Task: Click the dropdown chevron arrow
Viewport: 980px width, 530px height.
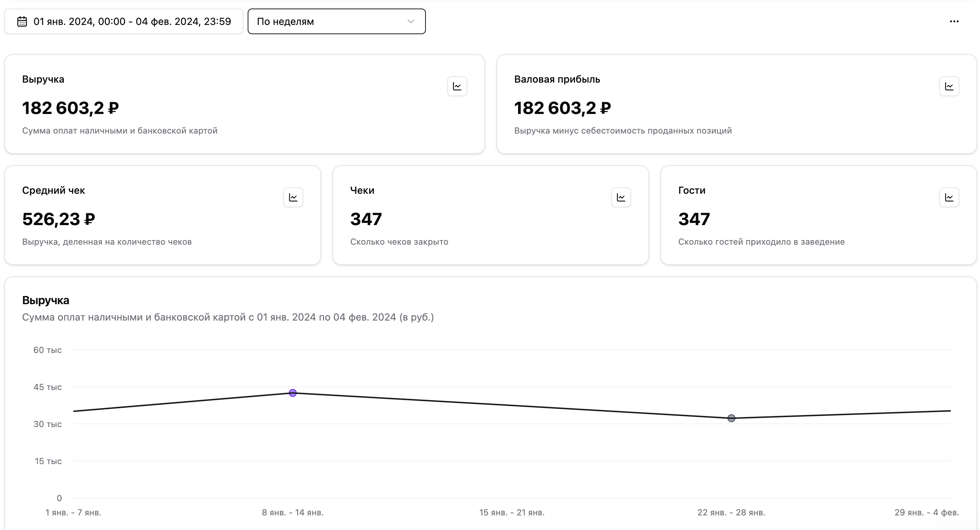Action: tap(411, 21)
